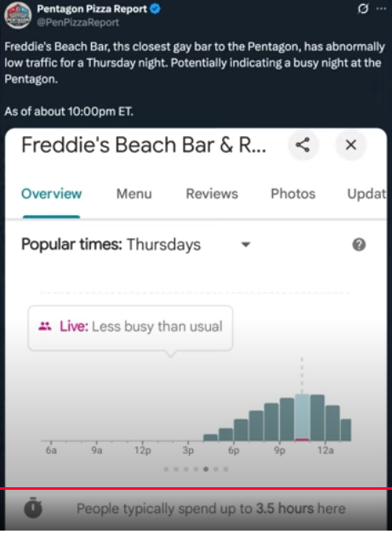Viewport: 392px width, 534px height.
Task: Open the partially visible Updates tab
Action: click(366, 194)
